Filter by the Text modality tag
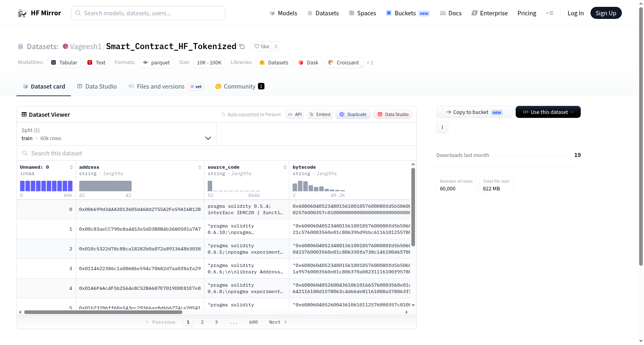 (96, 62)
